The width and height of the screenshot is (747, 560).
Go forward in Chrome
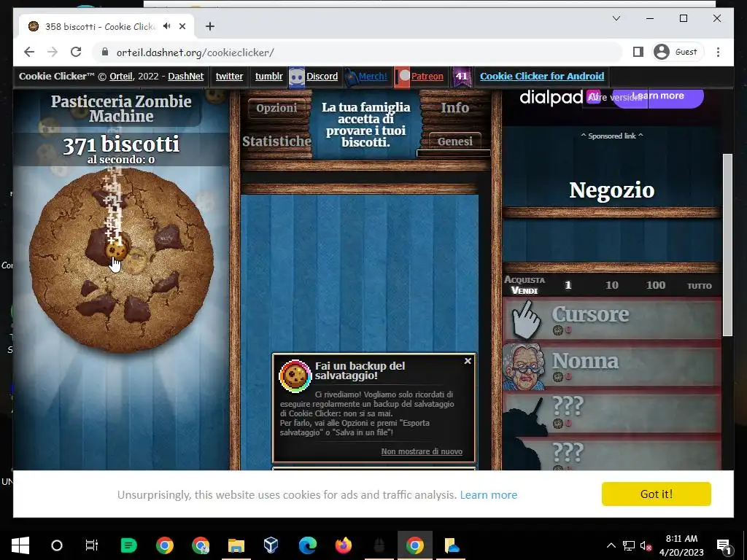53,52
